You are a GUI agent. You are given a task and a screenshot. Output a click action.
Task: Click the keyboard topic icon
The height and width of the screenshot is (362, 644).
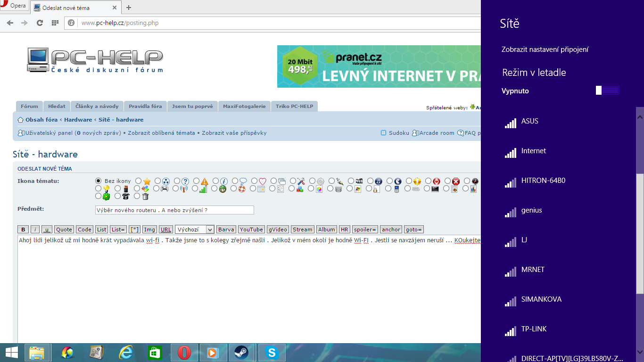[x=416, y=189]
